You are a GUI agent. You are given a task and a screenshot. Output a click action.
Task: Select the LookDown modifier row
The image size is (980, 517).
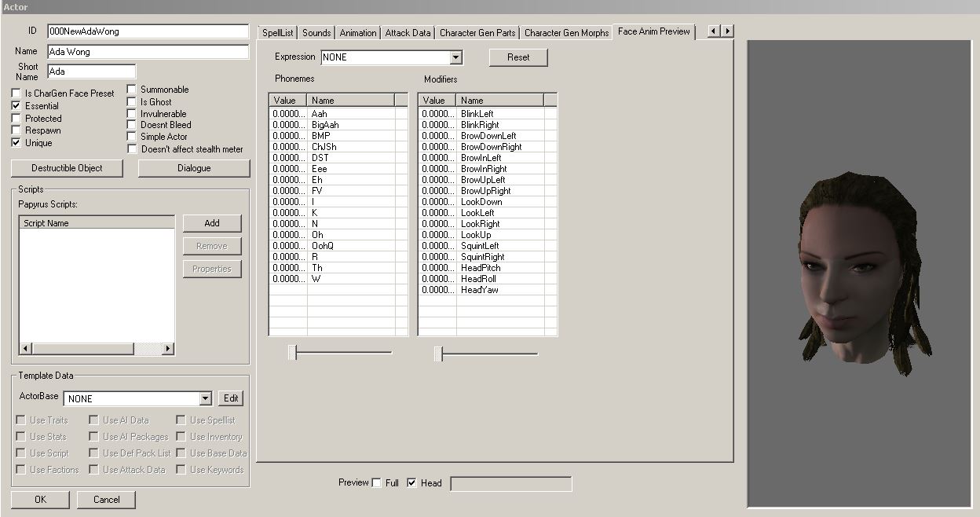pos(488,202)
